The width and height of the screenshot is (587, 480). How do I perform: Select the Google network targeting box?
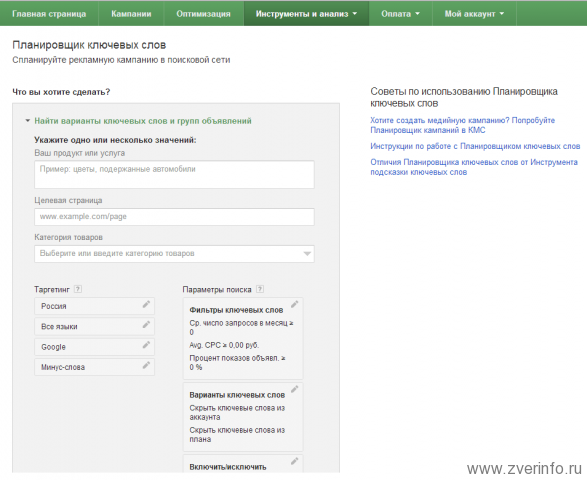tap(94, 347)
